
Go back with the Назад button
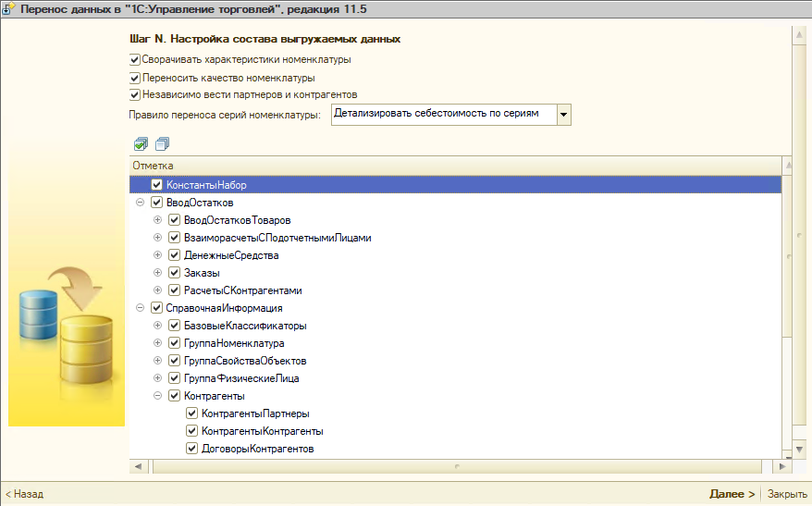tap(24, 494)
